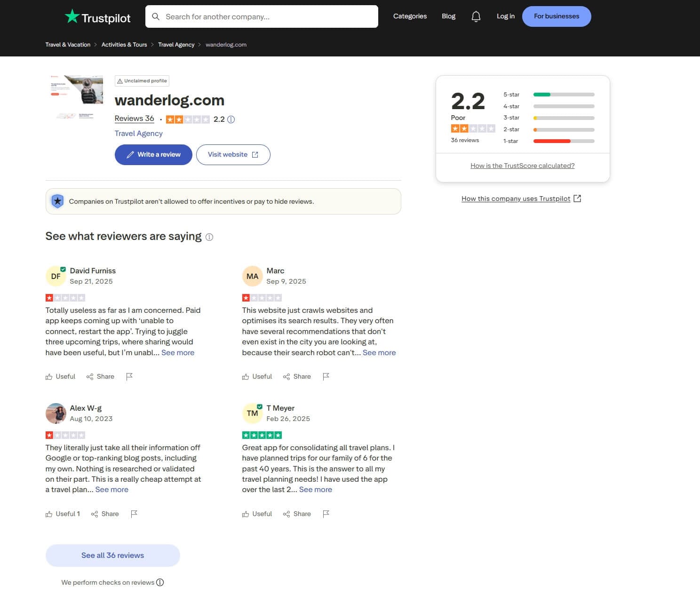
Task: Open the Categories menu
Action: pyautogui.click(x=410, y=16)
